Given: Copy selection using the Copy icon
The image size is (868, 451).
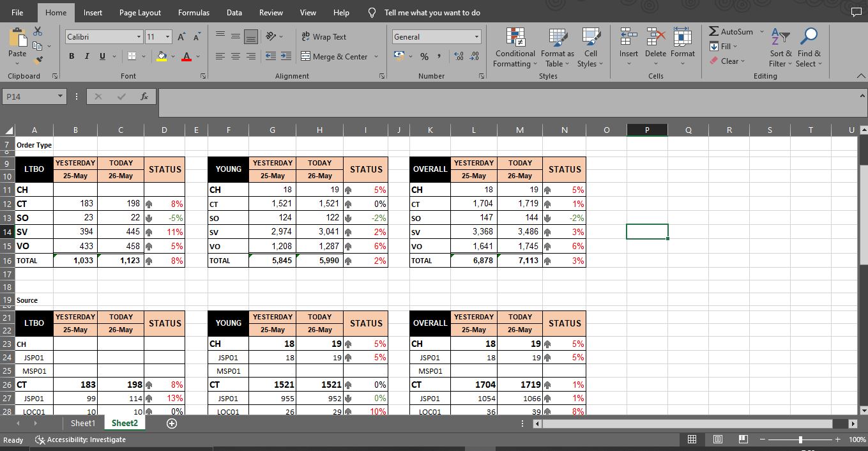Looking at the screenshot, I should coord(36,45).
